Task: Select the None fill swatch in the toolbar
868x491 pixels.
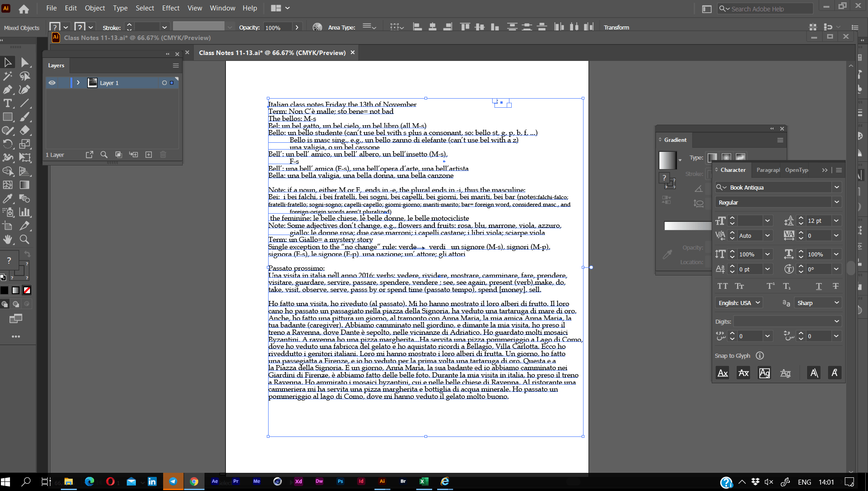Action: (27, 290)
